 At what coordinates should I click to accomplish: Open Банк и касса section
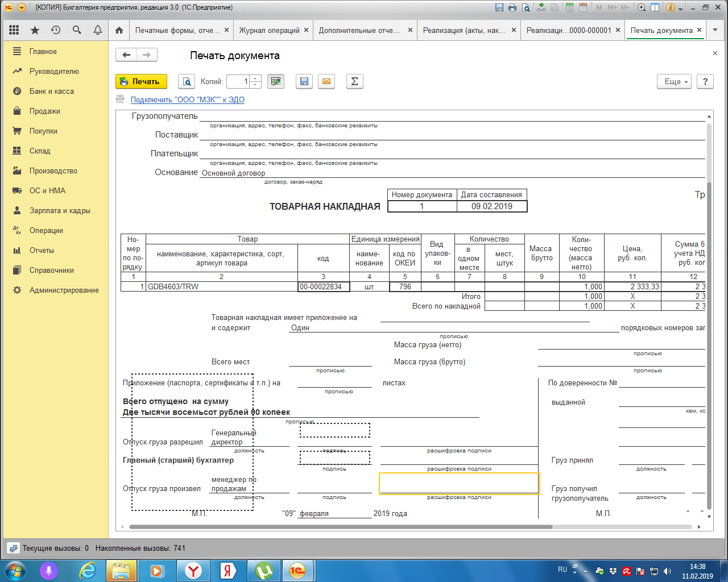pos(51,91)
